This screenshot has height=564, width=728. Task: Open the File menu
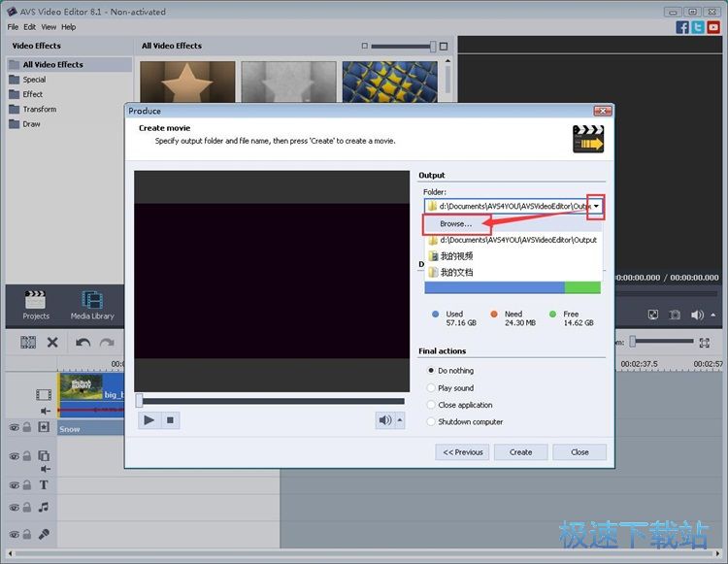click(x=13, y=27)
